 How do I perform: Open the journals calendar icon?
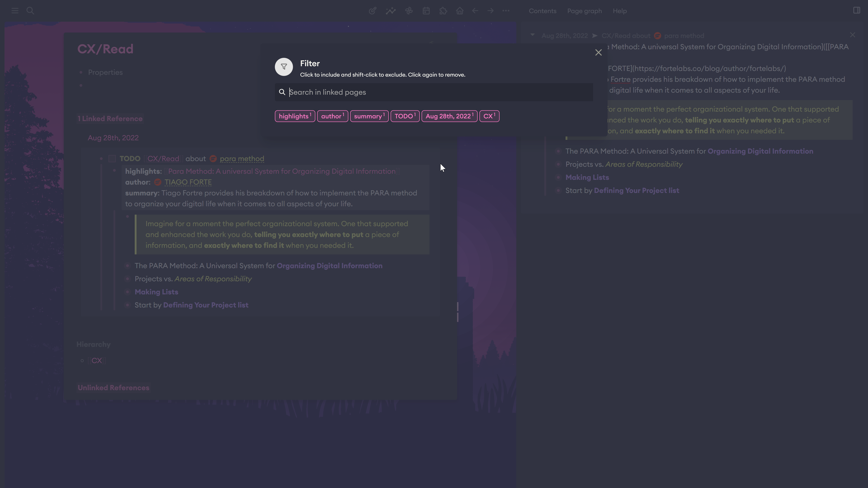[426, 10]
